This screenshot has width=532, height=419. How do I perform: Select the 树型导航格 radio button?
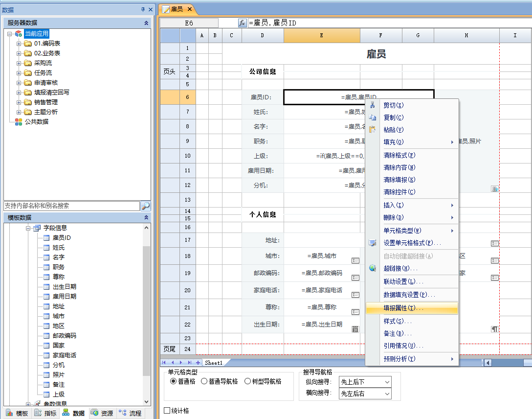click(x=247, y=381)
